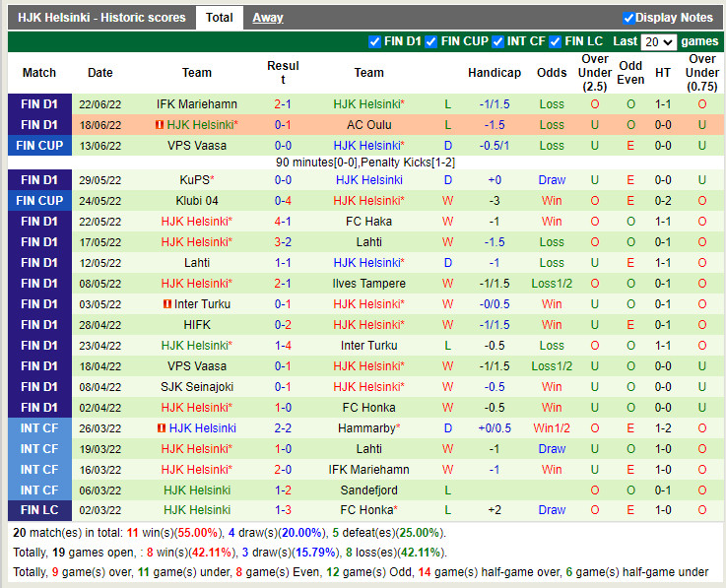Click the 1-2 half-time score on Hammarby row
Viewport: 726px width, 588px height.
663,428
